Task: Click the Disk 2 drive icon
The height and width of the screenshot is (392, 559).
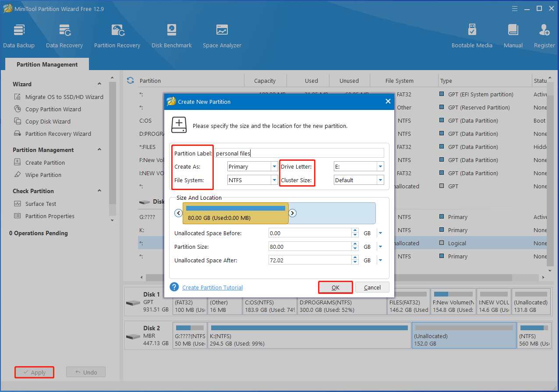Action: 133,336
